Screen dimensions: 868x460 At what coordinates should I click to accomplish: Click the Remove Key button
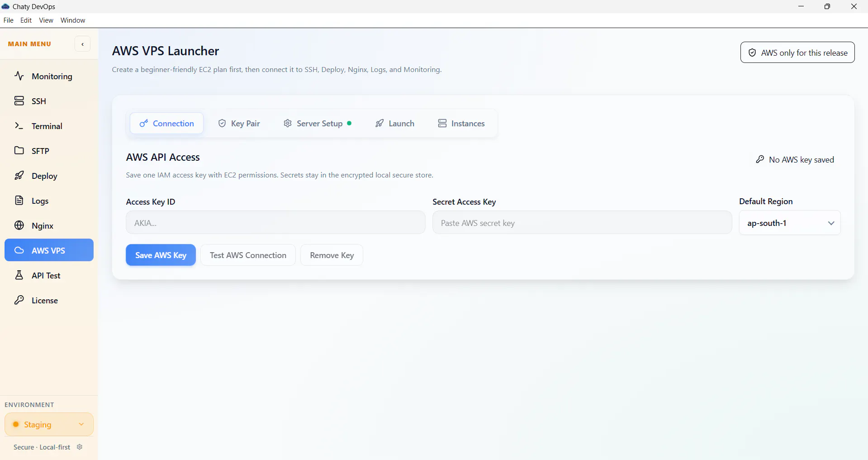pyautogui.click(x=332, y=255)
